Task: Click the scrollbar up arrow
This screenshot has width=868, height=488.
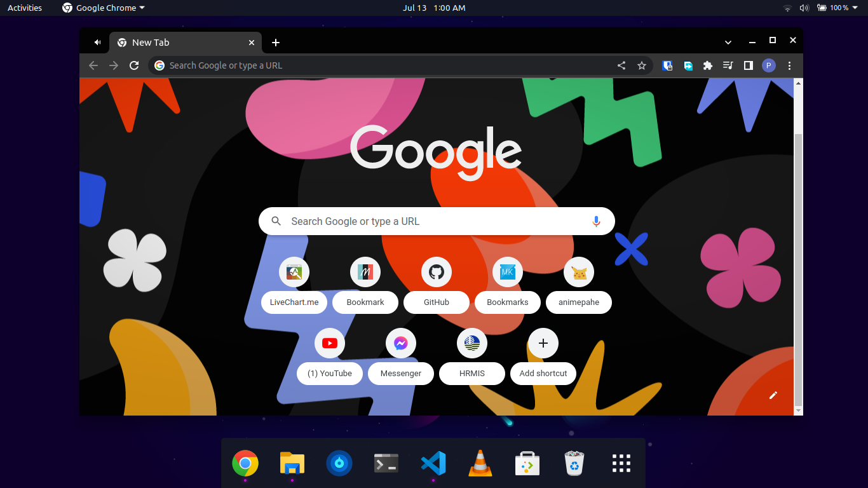Action: tap(799, 83)
